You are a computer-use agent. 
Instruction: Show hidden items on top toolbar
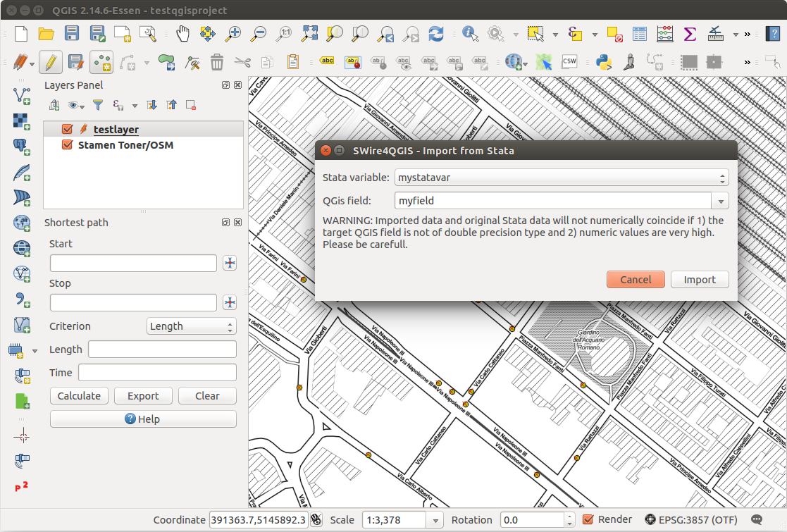748,34
